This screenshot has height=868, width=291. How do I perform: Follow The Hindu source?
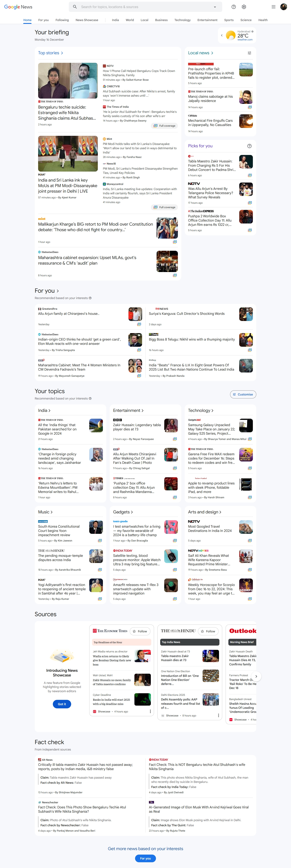[x=208, y=631]
